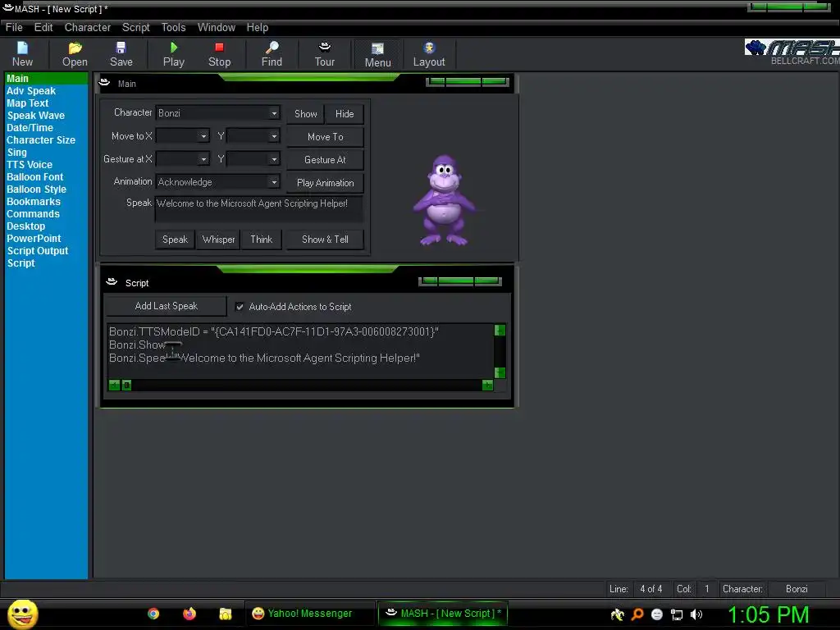Select Speak Wave in the sidebar

[x=36, y=115]
